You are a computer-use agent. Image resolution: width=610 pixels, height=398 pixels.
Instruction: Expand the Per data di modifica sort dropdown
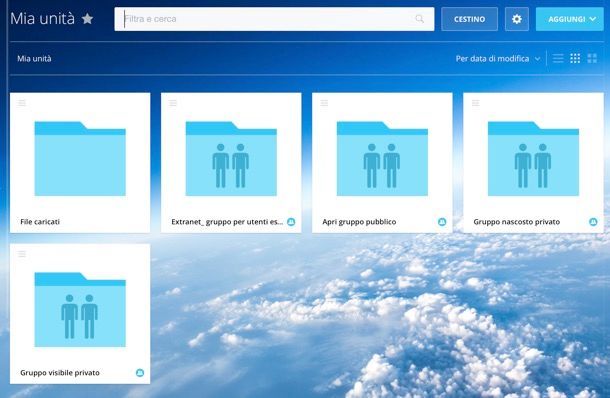498,59
